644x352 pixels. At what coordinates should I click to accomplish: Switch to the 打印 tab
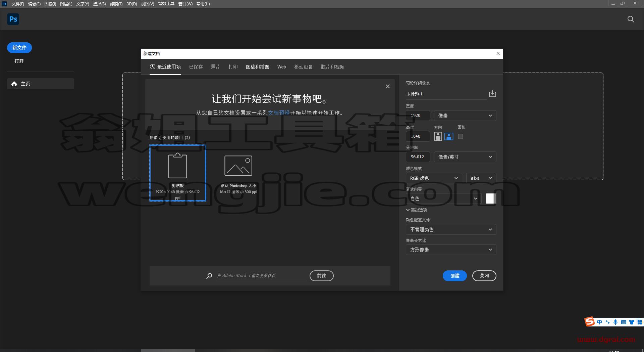[233, 67]
